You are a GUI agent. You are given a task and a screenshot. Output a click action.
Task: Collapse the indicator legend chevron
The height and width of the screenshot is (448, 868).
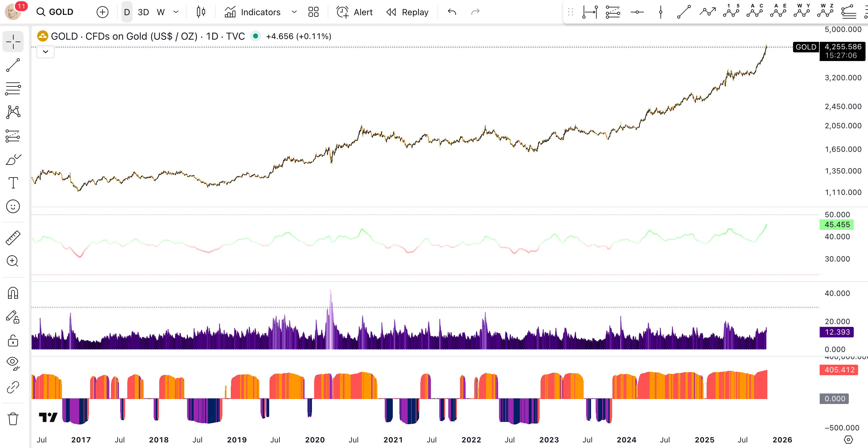tap(46, 51)
